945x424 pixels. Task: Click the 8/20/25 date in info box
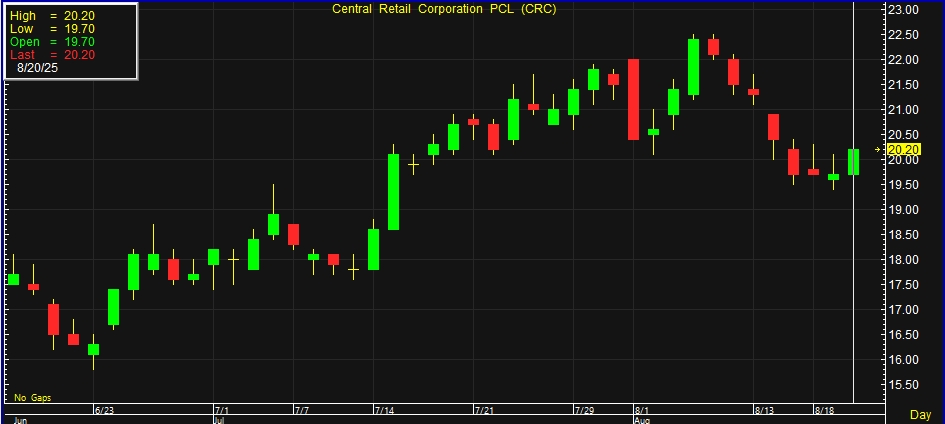click(37, 67)
